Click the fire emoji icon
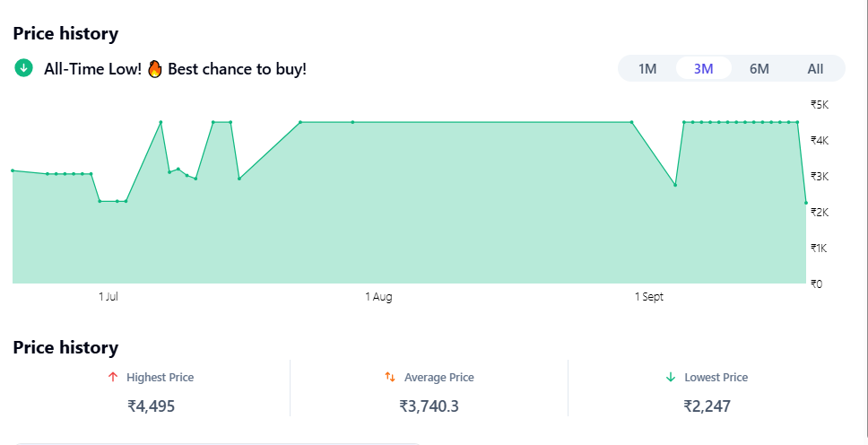This screenshot has height=445, width=868. coord(154,68)
